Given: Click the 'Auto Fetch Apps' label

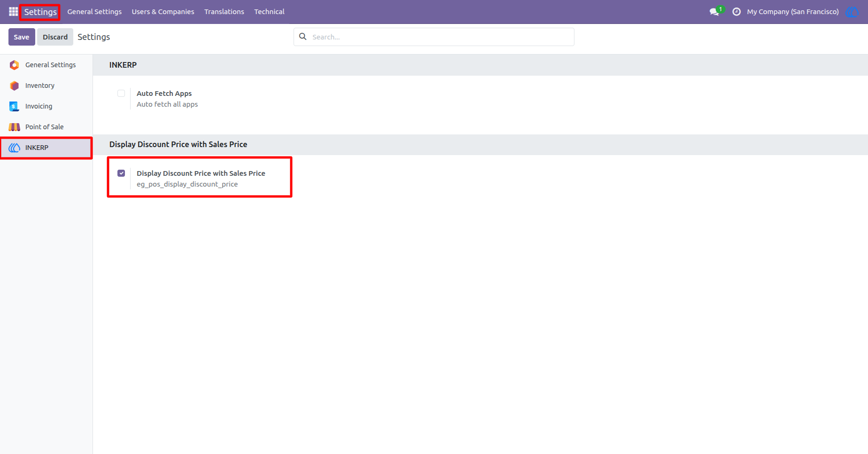Looking at the screenshot, I should click(x=164, y=94).
